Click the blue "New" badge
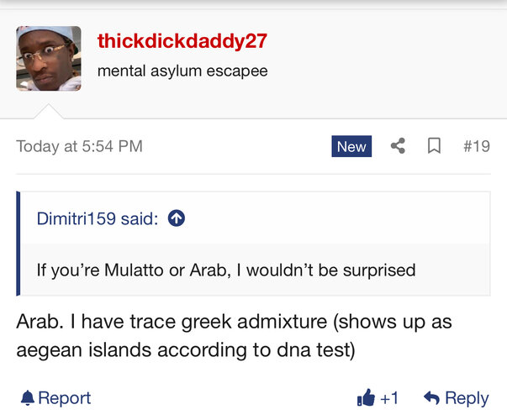This screenshot has width=507, height=420. click(351, 146)
